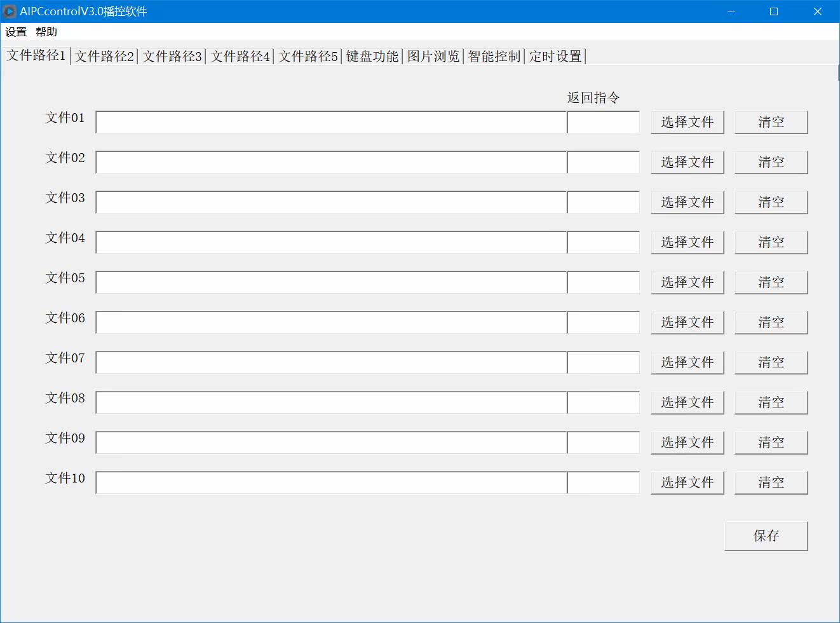This screenshot has height=623, width=840.
Task: Open the 帮助 menu
Action: [x=46, y=32]
